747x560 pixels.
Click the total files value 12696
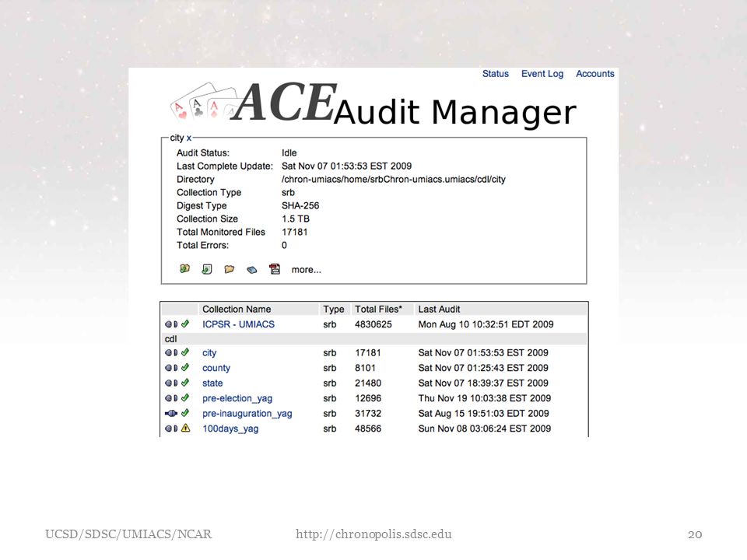pyautogui.click(x=368, y=398)
